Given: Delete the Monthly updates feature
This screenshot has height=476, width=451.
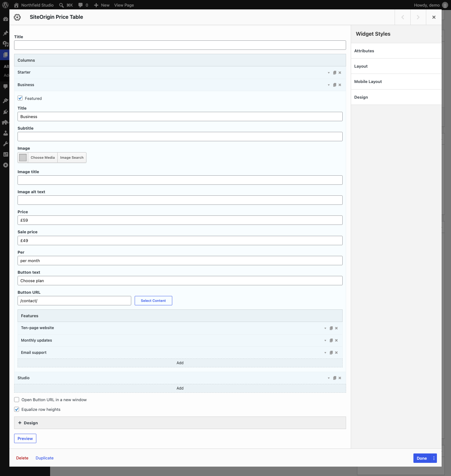Looking at the screenshot, I should tap(336, 340).
